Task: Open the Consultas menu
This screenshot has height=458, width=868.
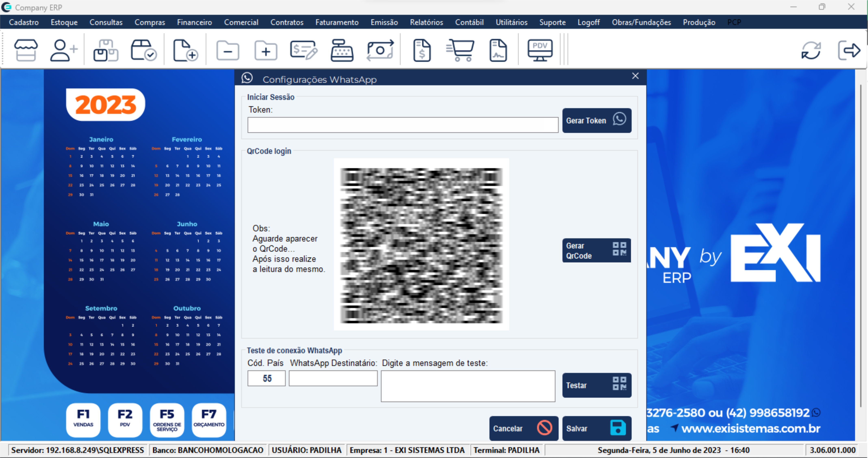Action: click(106, 22)
